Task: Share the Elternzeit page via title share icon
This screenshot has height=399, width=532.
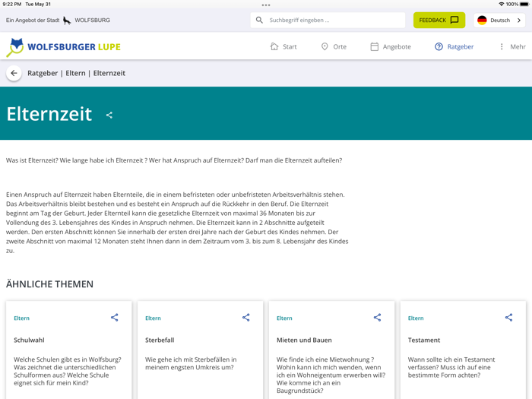Action: click(x=109, y=115)
